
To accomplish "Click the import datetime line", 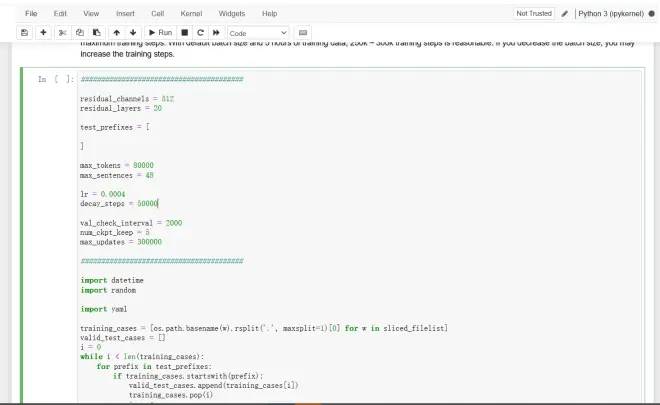I will 112,280.
